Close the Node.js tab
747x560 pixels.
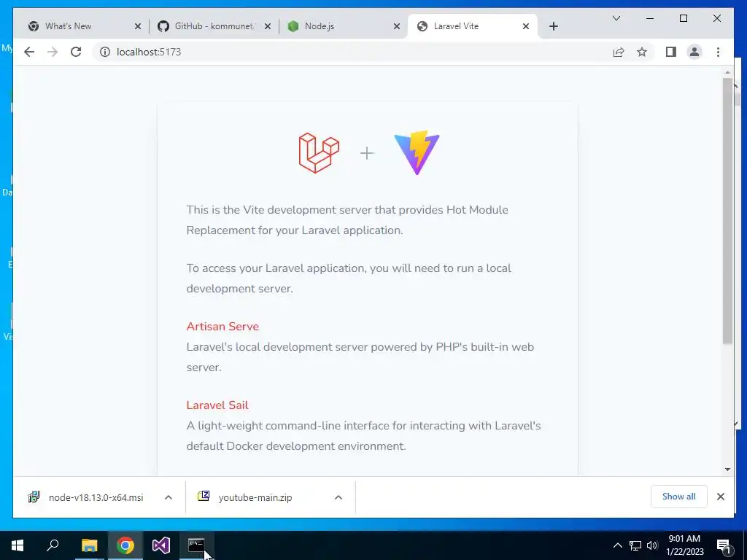(396, 26)
